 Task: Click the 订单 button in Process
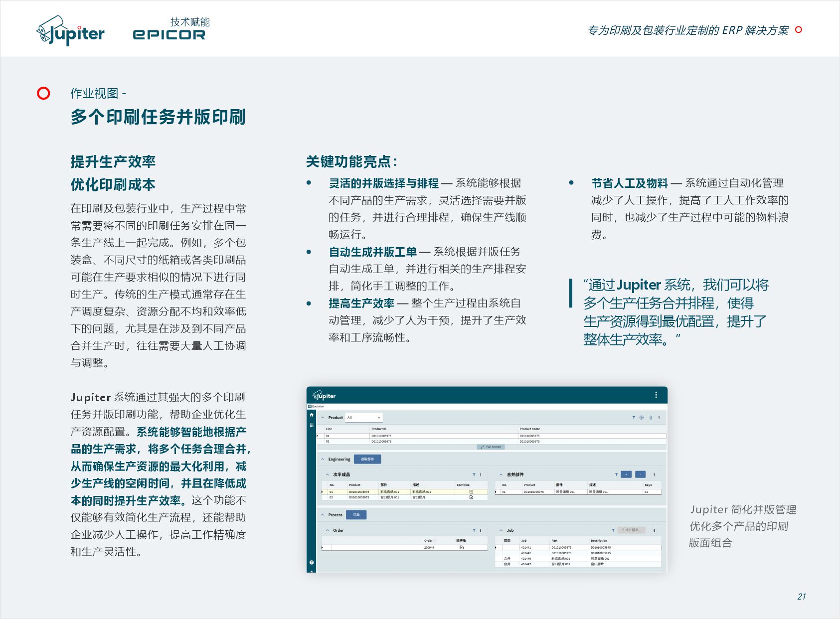[x=356, y=515]
